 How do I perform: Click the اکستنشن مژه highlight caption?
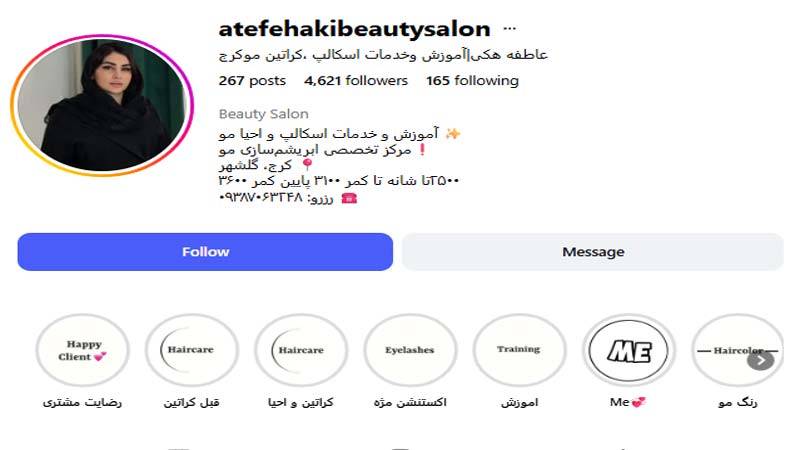[410, 403]
